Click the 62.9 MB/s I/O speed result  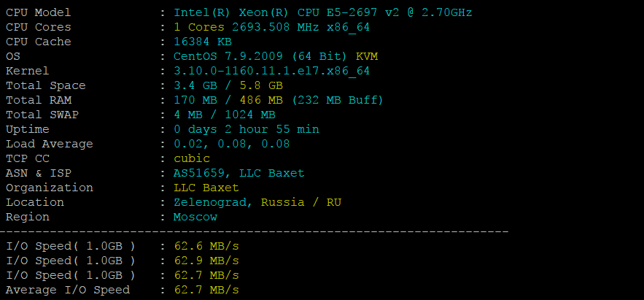pos(206,261)
